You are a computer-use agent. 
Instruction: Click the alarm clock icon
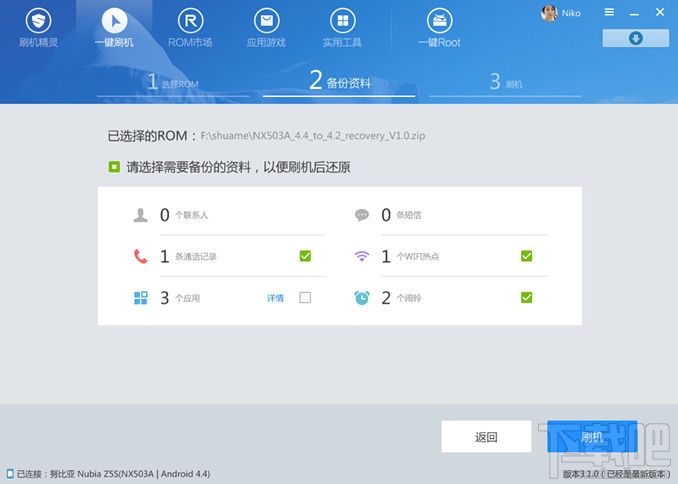362,298
